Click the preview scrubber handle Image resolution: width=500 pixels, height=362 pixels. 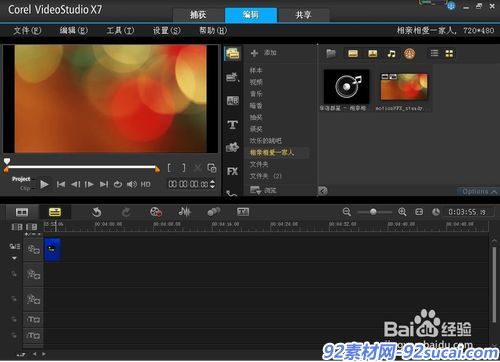[7, 161]
